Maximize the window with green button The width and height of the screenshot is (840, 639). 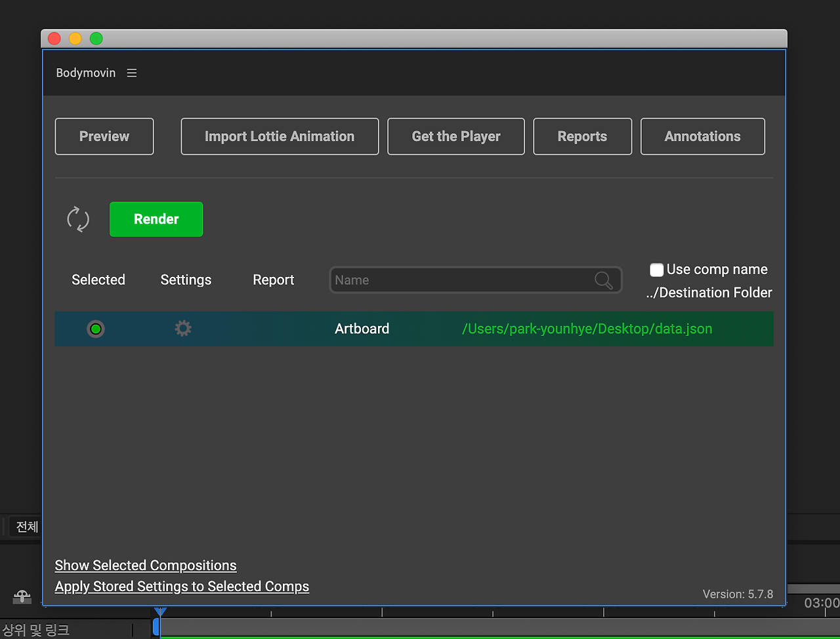coord(96,39)
